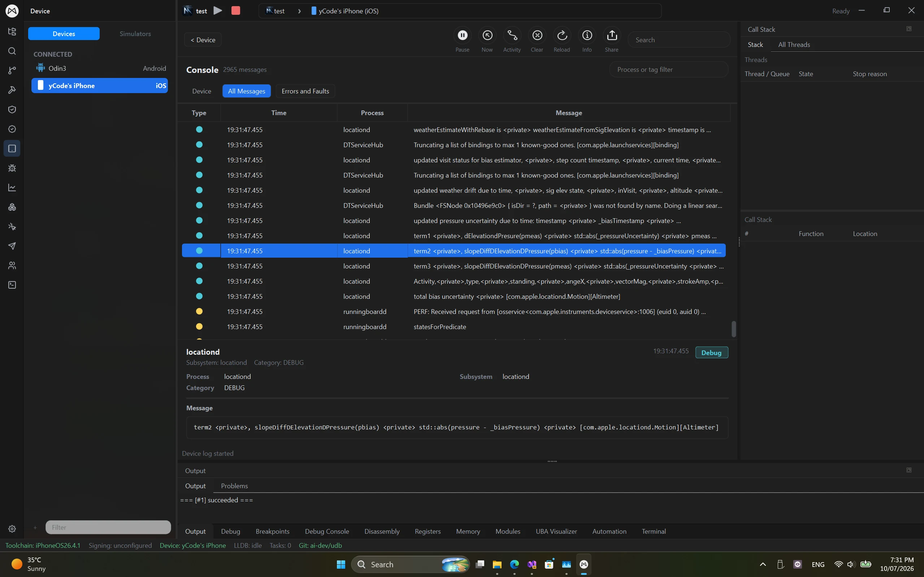Viewport: 924px width, 577px height.
Task: Click the Process column header
Action: point(372,113)
